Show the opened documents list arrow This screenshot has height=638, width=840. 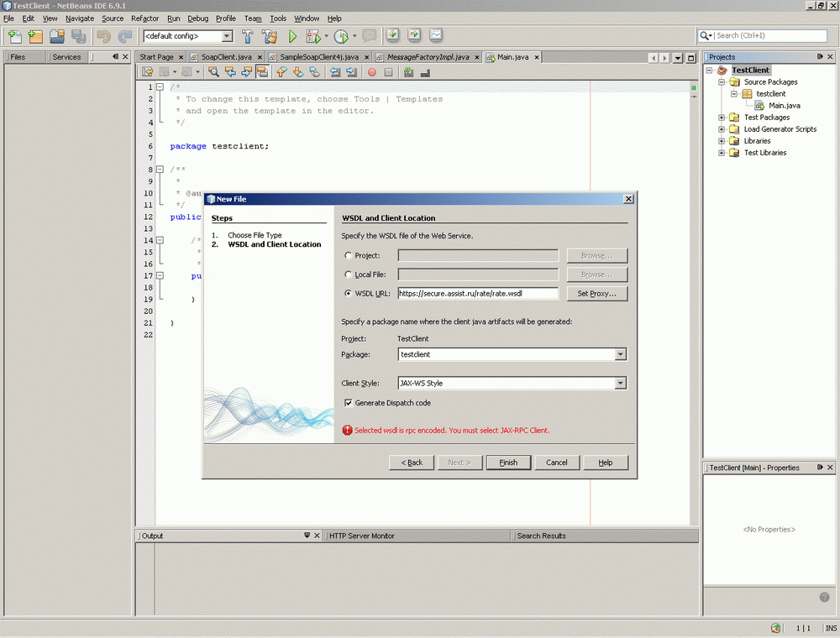click(x=678, y=57)
